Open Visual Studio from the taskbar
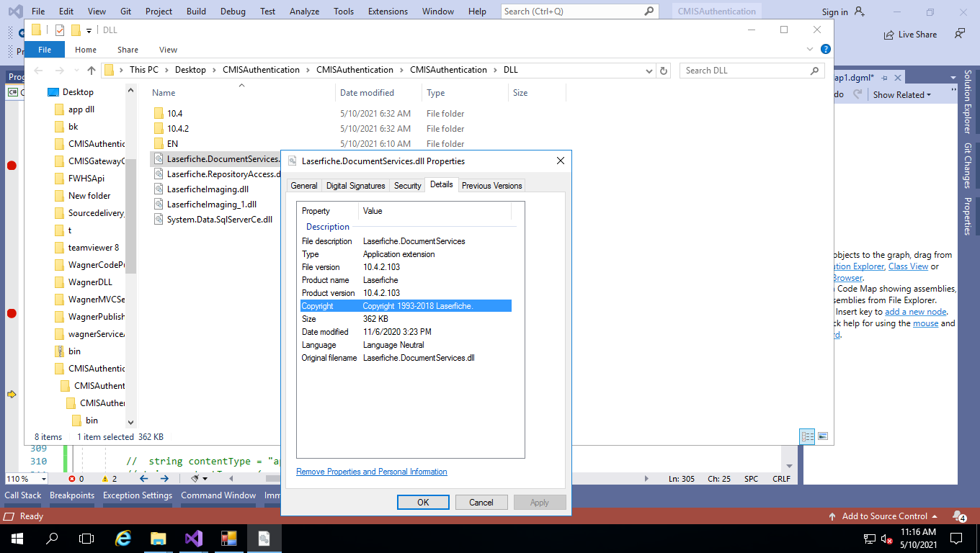The height and width of the screenshot is (553, 980). pyautogui.click(x=193, y=538)
